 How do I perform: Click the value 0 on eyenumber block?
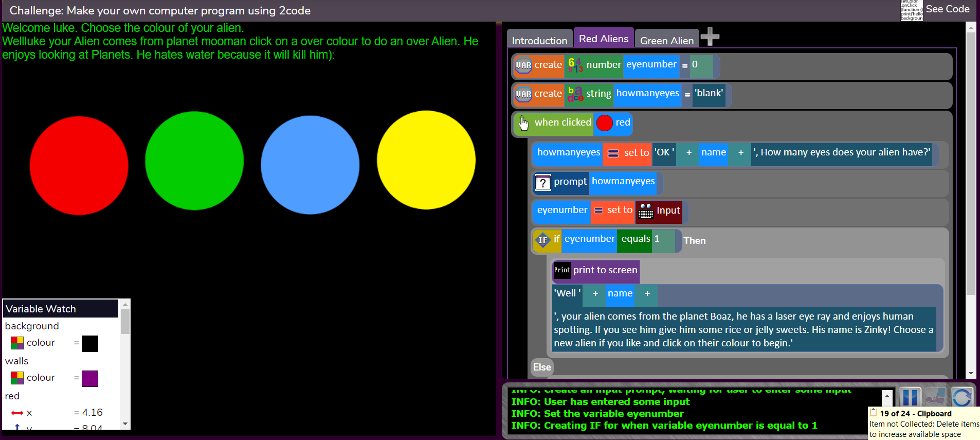click(695, 65)
